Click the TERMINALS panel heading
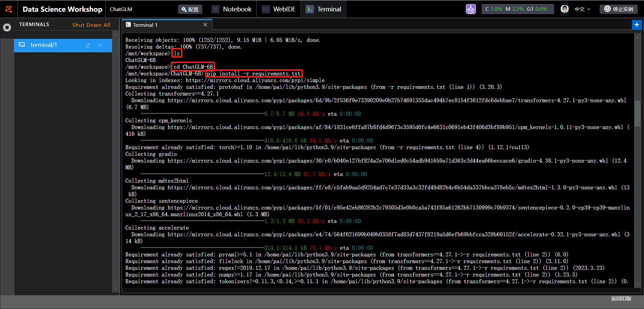Image resolution: width=644 pixels, height=309 pixels. pos(34,24)
